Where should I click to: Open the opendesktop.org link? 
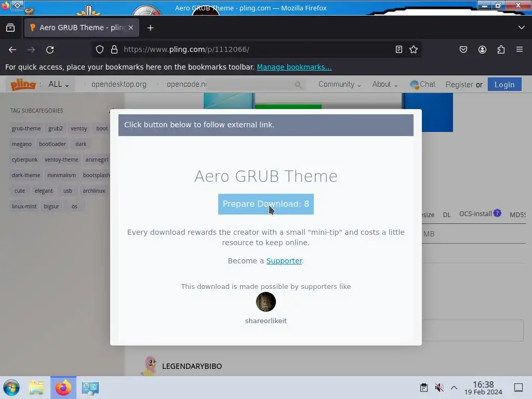pos(119,84)
